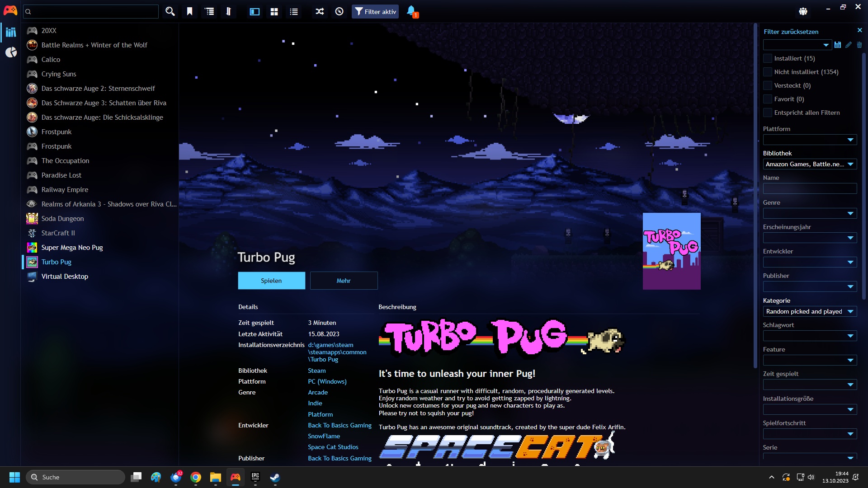Screen dimensions: 868x488
Task: Click the toolbar bookmark icon
Action: click(x=189, y=12)
